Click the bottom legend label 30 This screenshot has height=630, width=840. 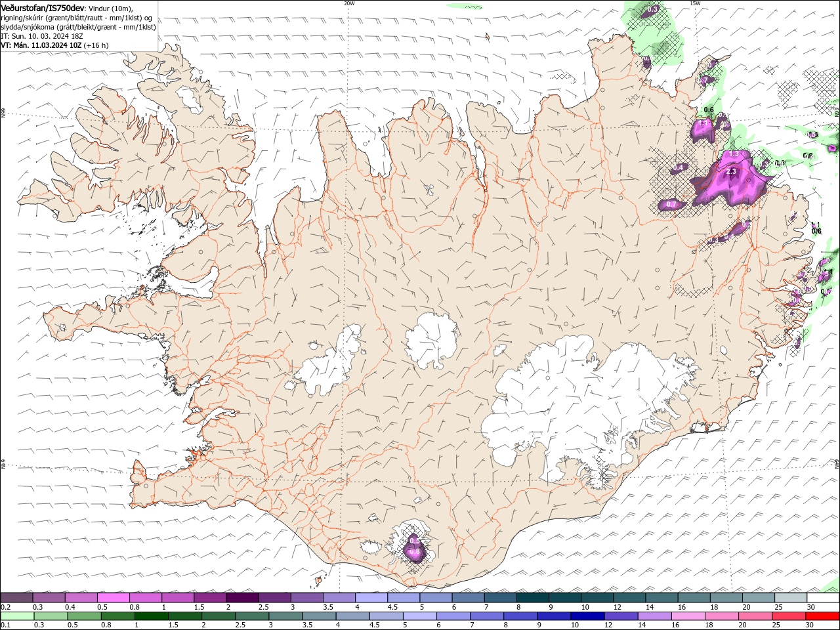(x=809, y=625)
